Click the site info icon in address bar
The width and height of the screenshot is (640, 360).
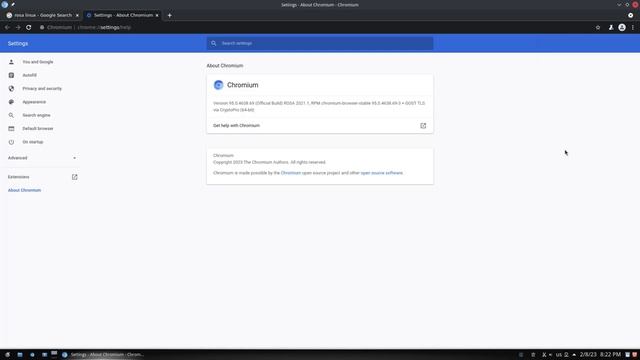coord(42,27)
